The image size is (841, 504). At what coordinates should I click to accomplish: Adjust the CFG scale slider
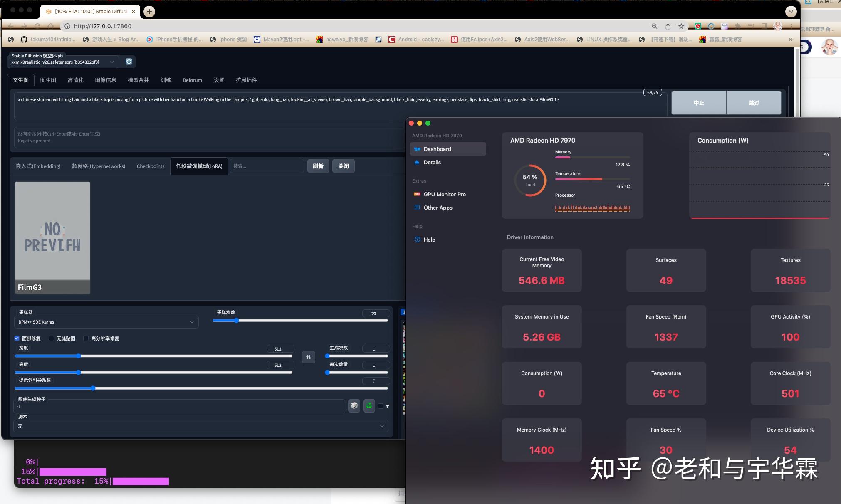point(201,388)
